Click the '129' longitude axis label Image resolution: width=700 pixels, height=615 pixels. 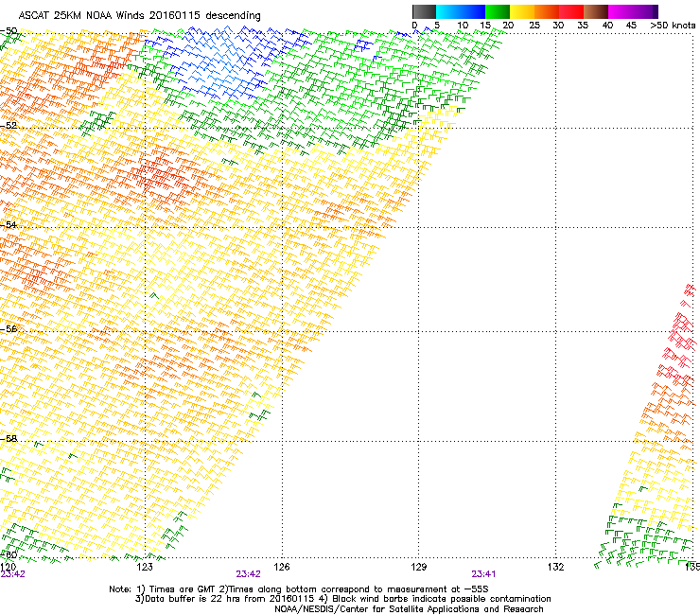(x=419, y=567)
